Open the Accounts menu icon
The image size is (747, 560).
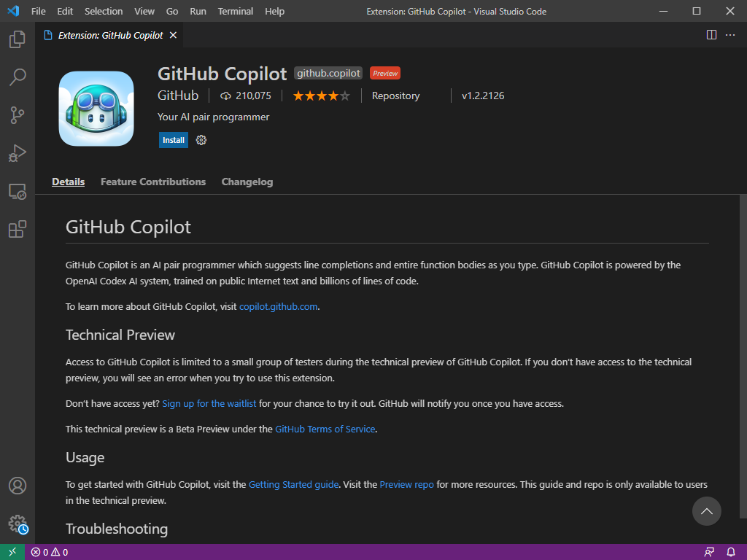click(x=18, y=486)
